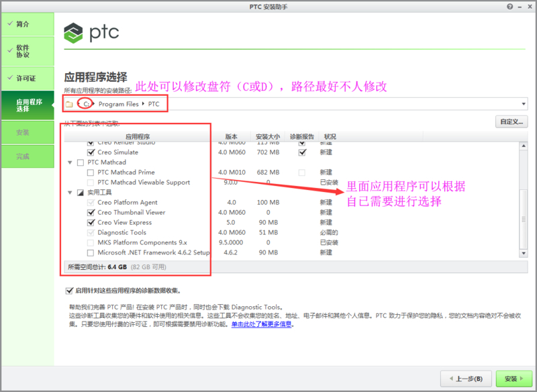Click the 702 MB size value

268,152
